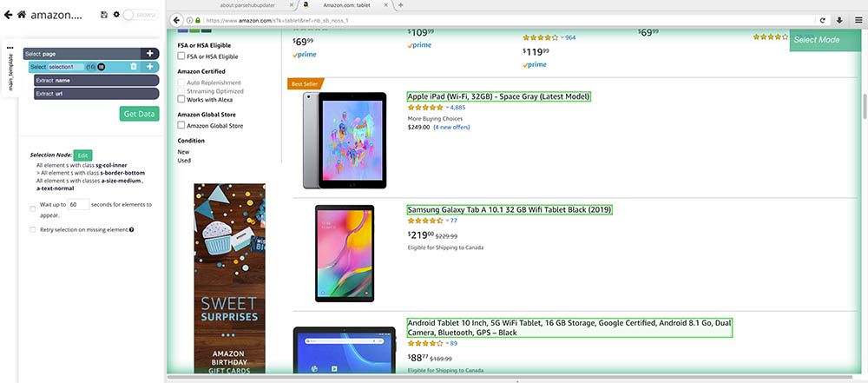
Task: Click the site info icon in address bar
Action: [189, 20]
